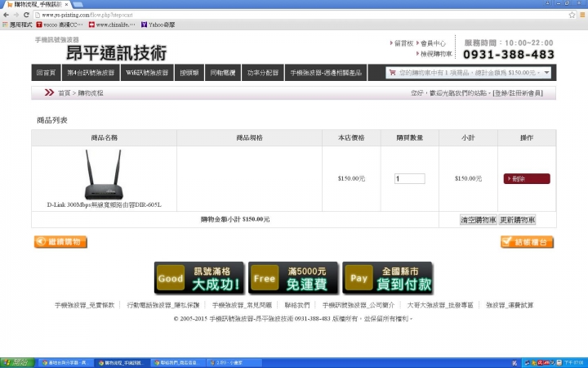
Task: Click the purchase quantity input field
Action: [409, 179]
